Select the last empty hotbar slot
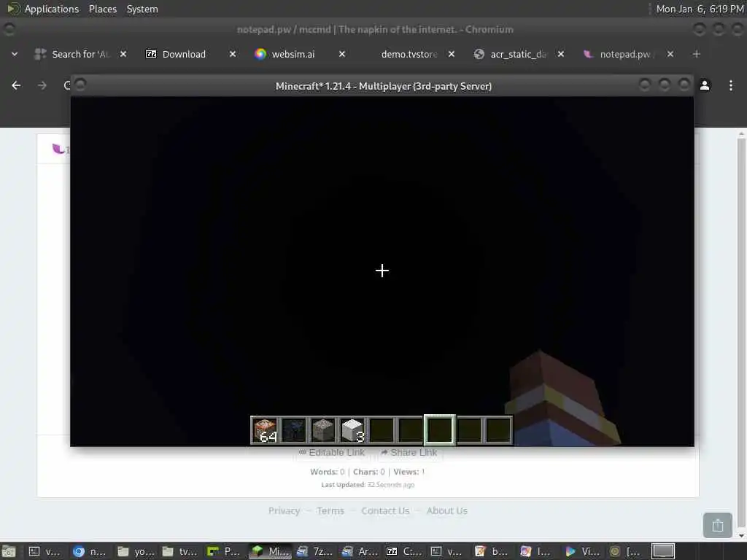This screenshot has height=560, width=747. coord(498,430)
